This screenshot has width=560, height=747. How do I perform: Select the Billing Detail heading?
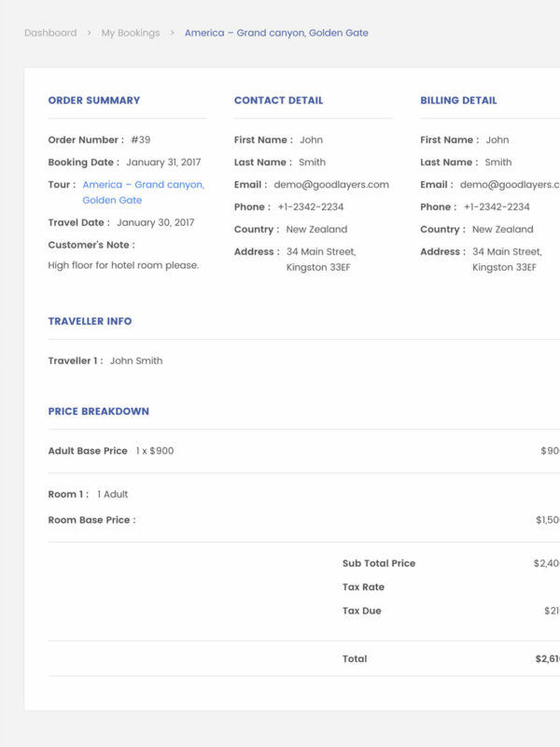458,101
